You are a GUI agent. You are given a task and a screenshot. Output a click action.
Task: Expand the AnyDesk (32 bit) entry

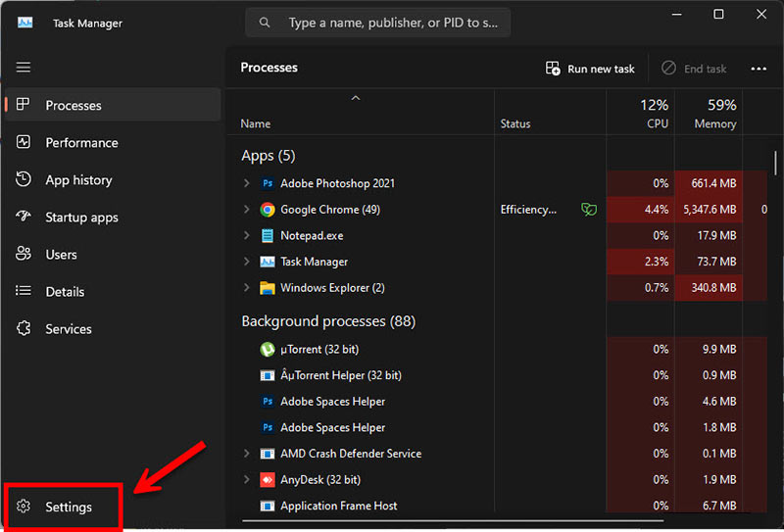click(247, 479)
